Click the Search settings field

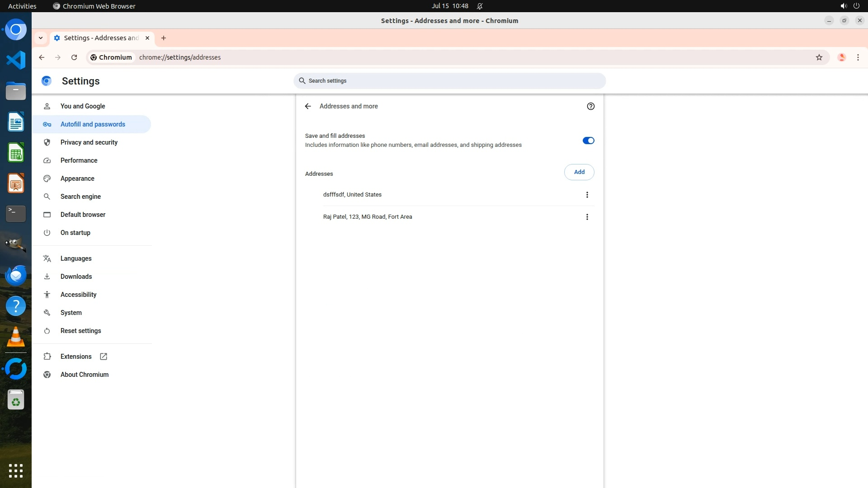[x=449, y=81]
